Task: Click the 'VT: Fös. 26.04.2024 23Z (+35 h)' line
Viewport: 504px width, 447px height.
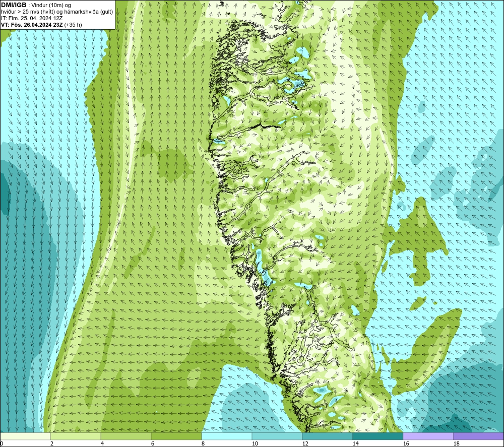Action: point(41,25)
